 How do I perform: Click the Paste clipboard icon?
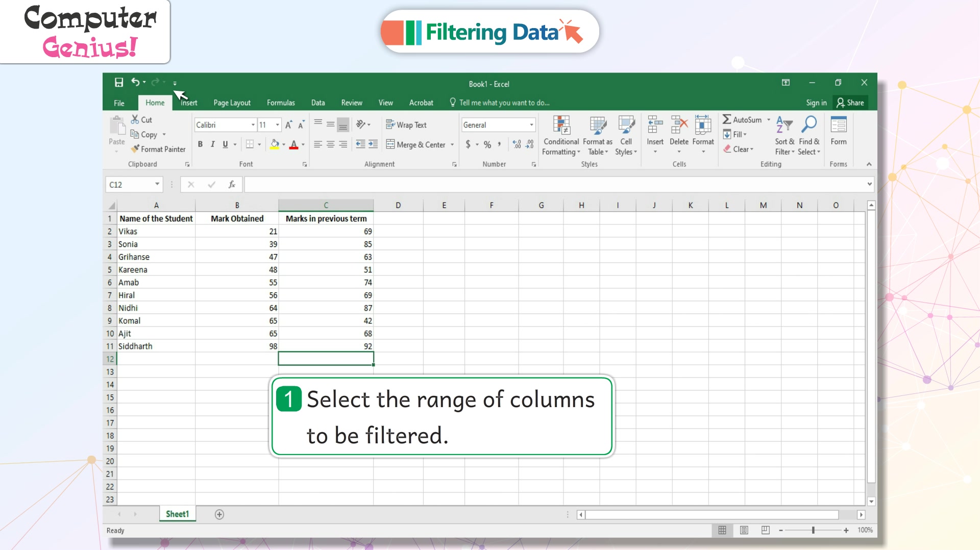pos(117,126)
